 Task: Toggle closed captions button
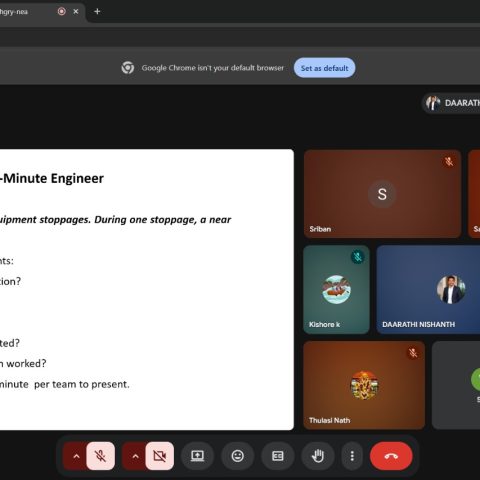click(278, 456)
